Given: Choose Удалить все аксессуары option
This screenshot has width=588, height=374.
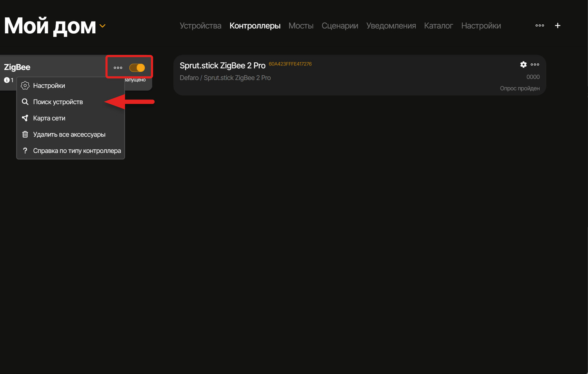Looking at the screenshot, I should coord(69,134).
